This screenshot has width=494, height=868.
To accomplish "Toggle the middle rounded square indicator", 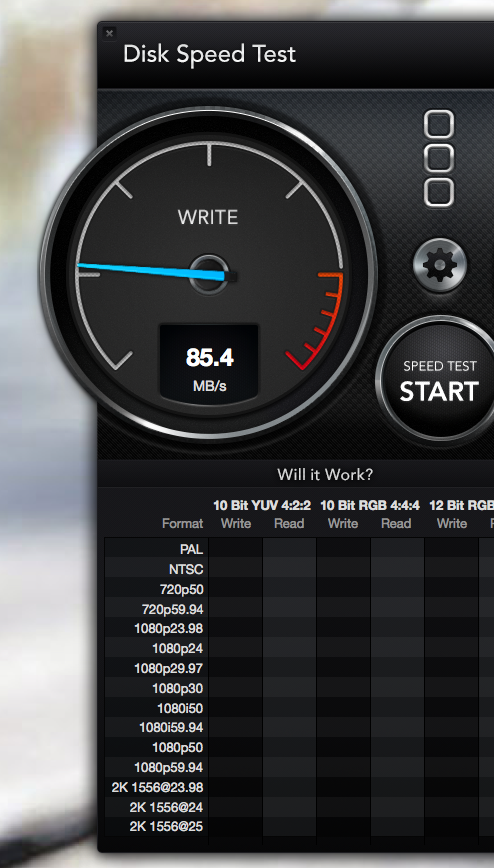I will (x=439, y=158).
